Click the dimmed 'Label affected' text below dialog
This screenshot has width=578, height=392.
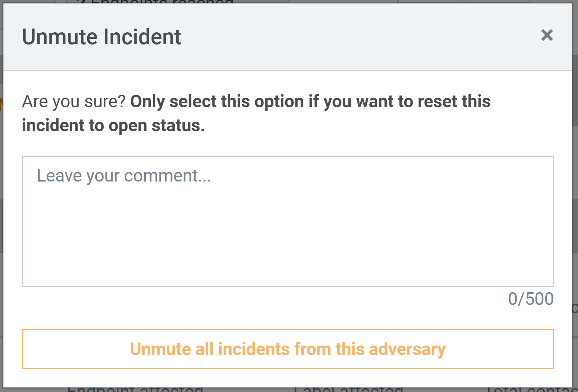348,389
